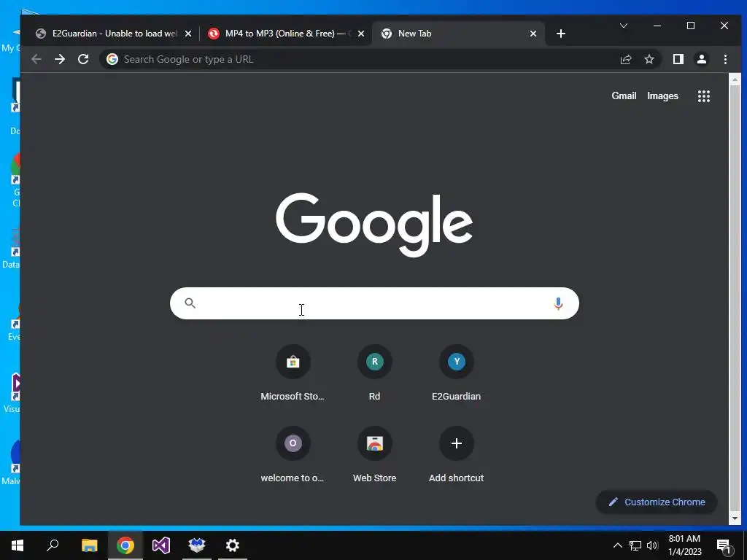Select the New Tab tab
Screen dimensions: 747x560
coord(457,34)
